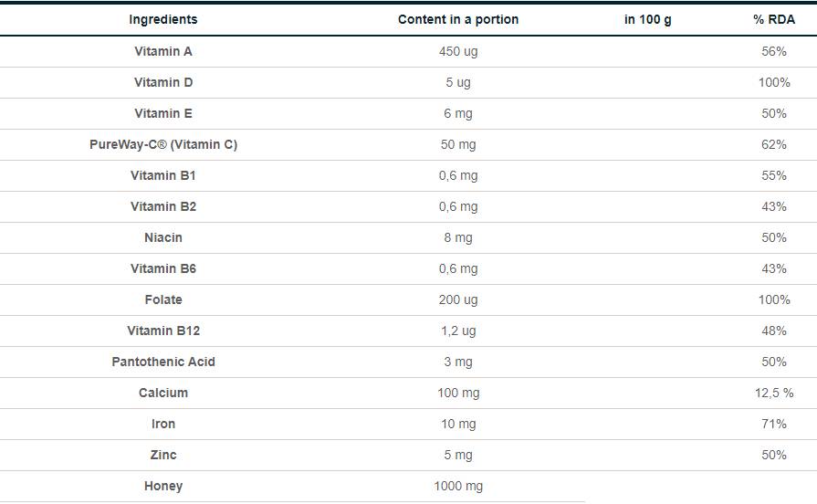This screenshot has width=817, height=504.
Task: Click the in 100 g column header
Action: pos(647,19)
